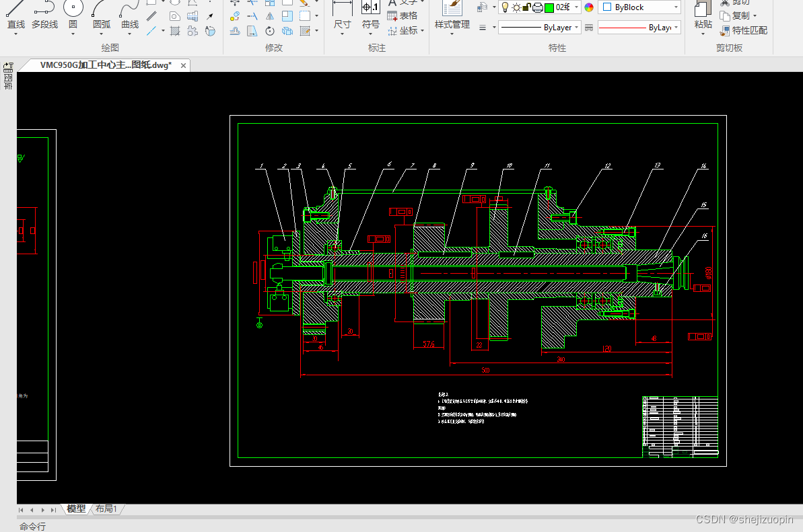
Task: Insert a 表格 table annotation
Action: coord(403,16)
